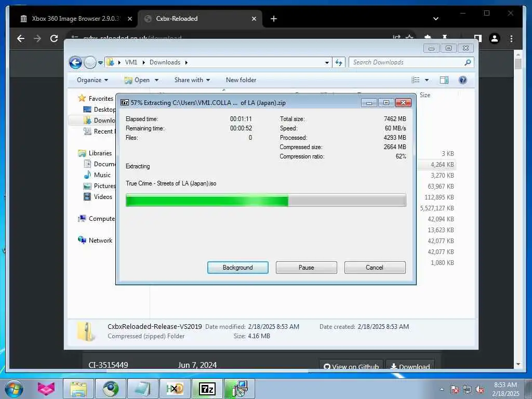This screenshot has height=399, width=532.
Task: Open the Documents library
Action: tap(99, 164)
